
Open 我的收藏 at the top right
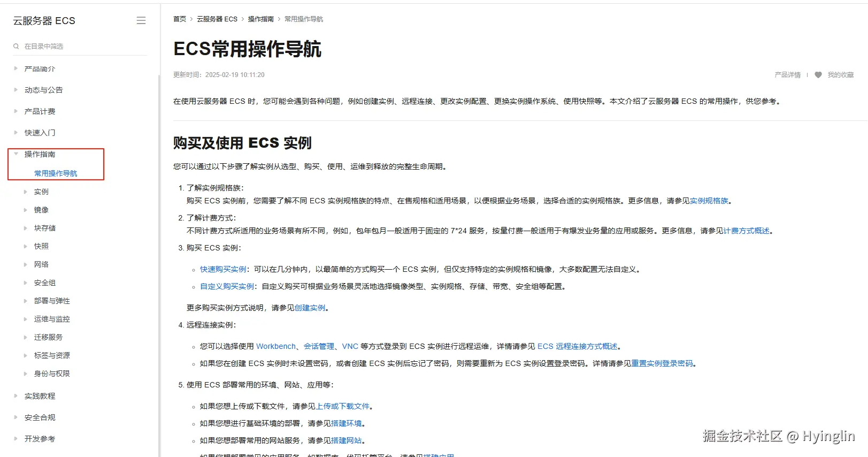841,75
